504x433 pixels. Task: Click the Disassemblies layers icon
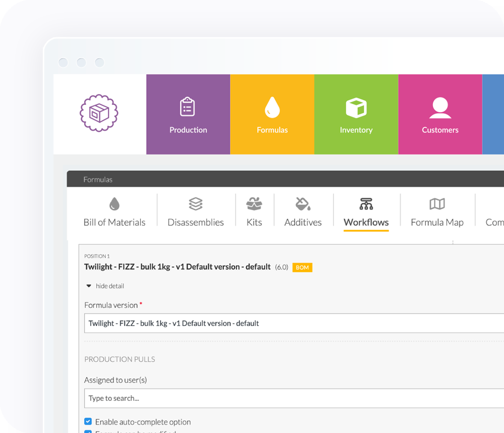(x=196, y=204)
